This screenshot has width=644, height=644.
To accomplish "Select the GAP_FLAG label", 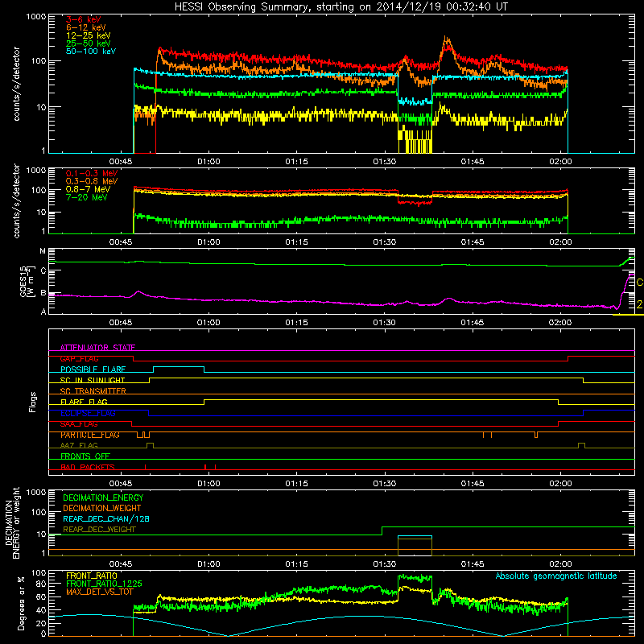I will [x=79, y=358].
